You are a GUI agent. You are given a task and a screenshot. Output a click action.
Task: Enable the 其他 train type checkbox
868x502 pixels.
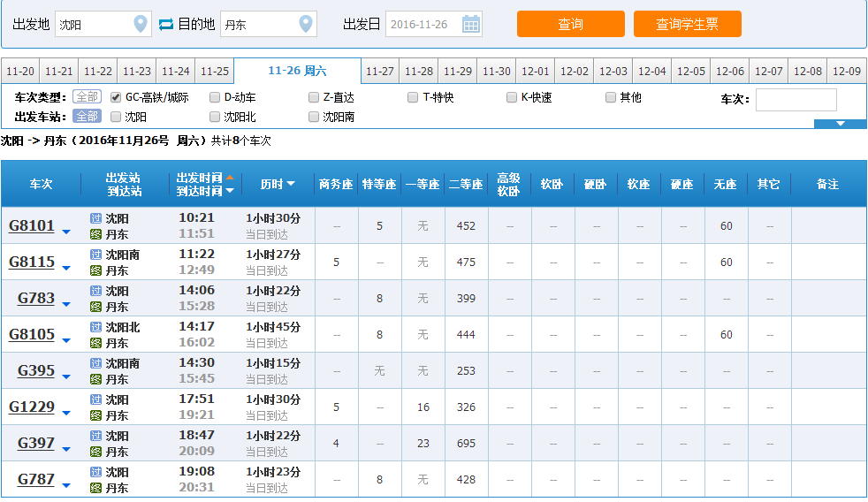coord(610,97)
